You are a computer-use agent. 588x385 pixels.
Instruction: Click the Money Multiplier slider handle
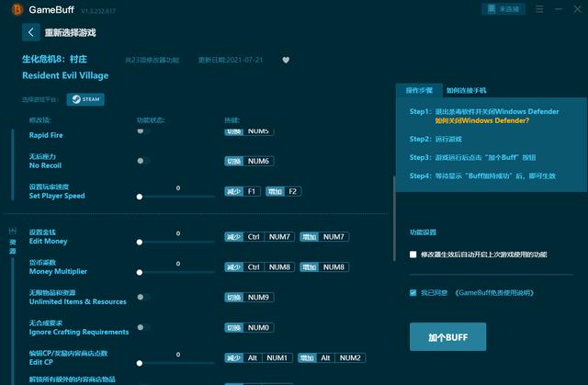click(x=139, y=272)
